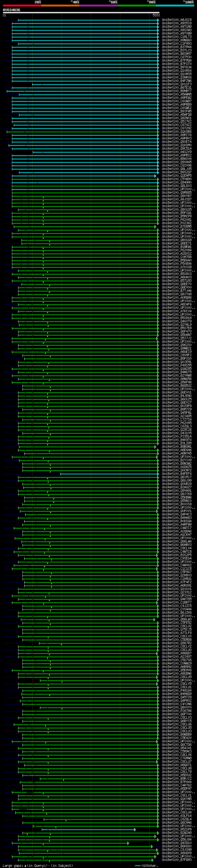Select the UniRef100_Q10101 label
The width and height of the screenshot is (197, 868).
click(x=177, y=589)
